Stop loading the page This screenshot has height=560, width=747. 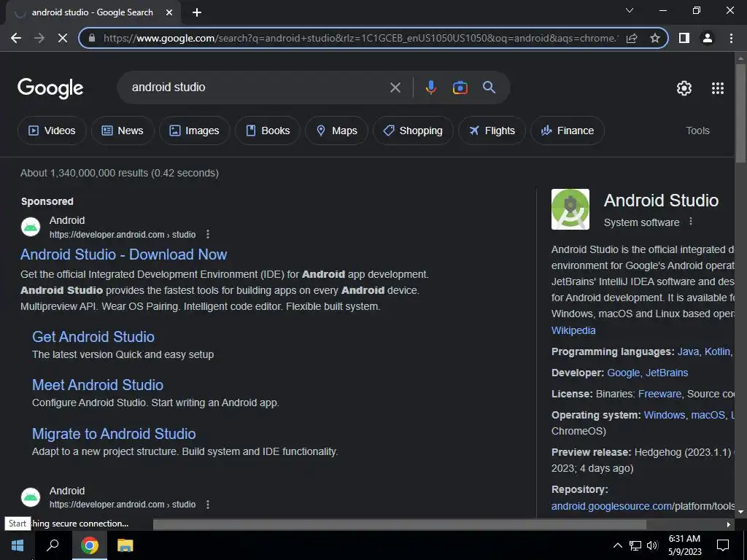pyautogui.click(x=63, y=38)
